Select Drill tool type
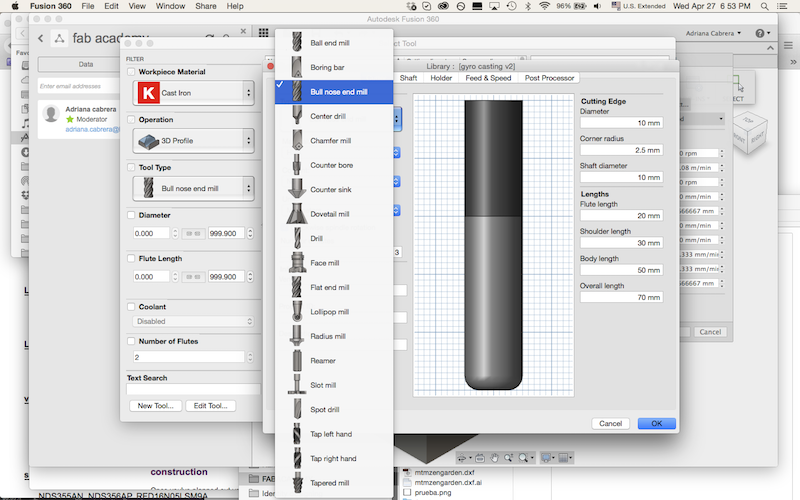The image size is (800, 500). point(334,238)
